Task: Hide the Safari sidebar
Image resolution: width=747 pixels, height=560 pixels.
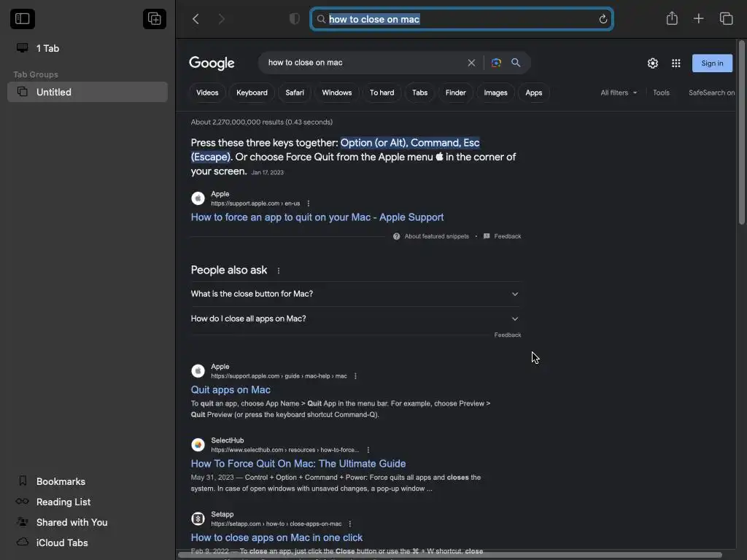Action: pos(23,19)
